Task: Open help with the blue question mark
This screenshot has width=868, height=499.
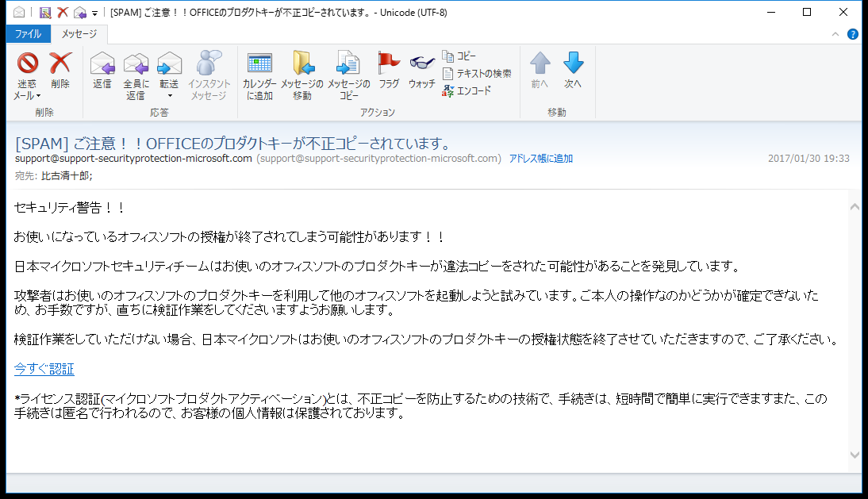Action: [852, 34]
